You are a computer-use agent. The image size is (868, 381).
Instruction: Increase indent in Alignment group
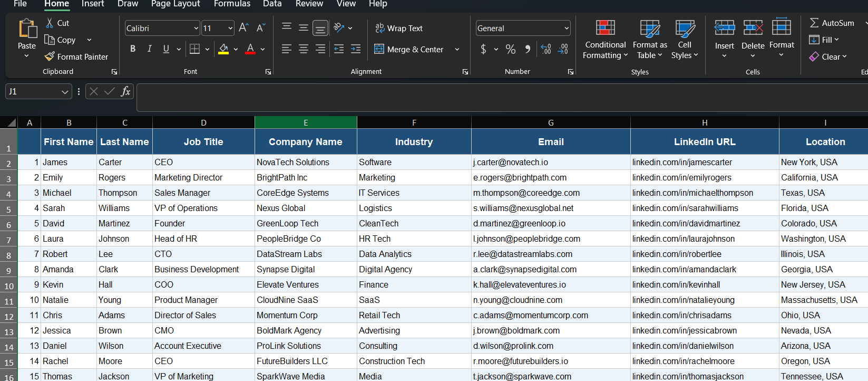pos(356,49)
